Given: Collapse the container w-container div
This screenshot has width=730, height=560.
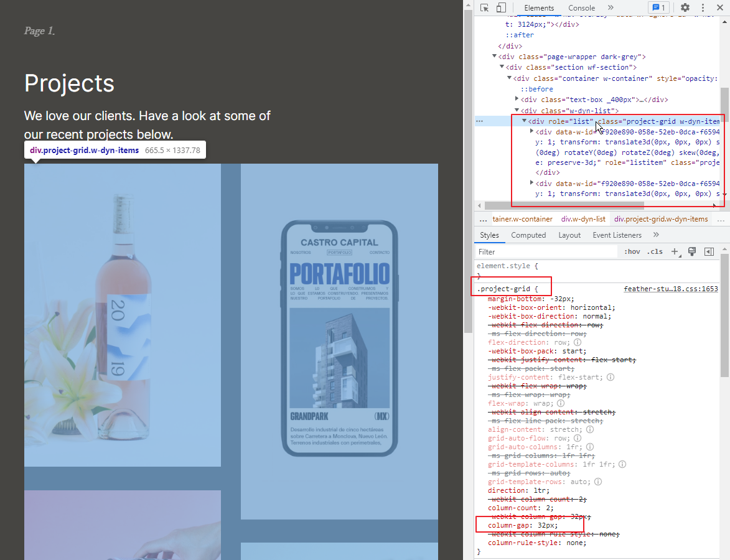Looking at the screenshot, I should (x=509, y=78).
